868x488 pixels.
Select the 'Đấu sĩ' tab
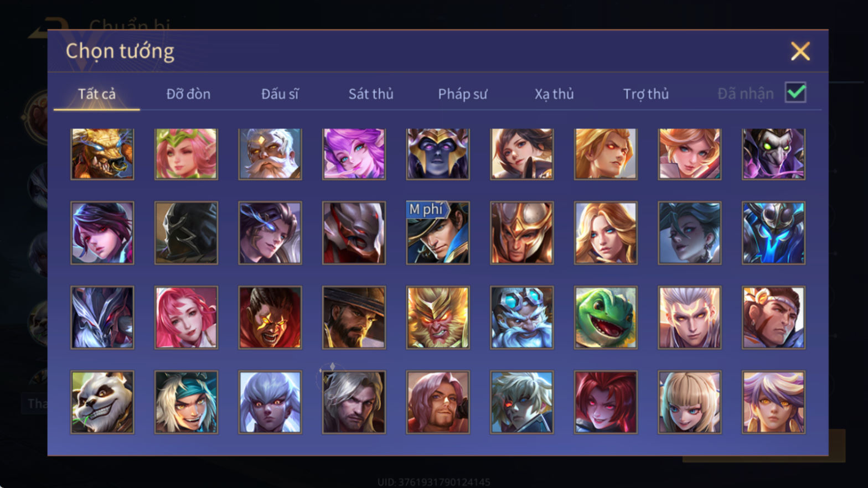point(280,94)
